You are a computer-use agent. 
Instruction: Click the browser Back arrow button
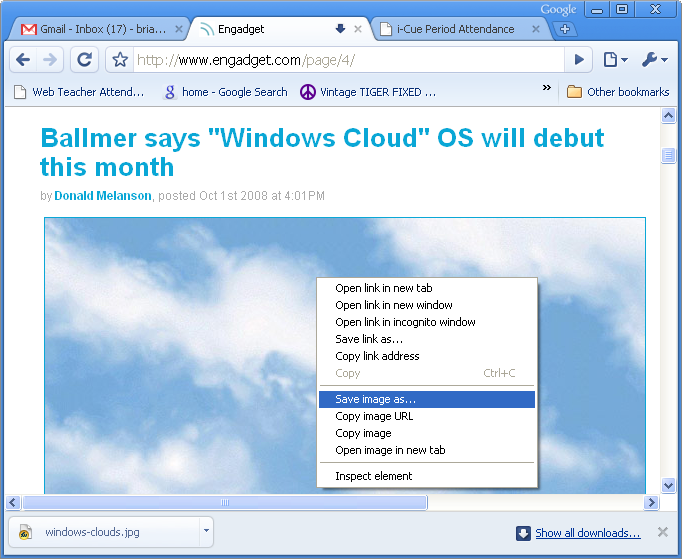(23, 60)
